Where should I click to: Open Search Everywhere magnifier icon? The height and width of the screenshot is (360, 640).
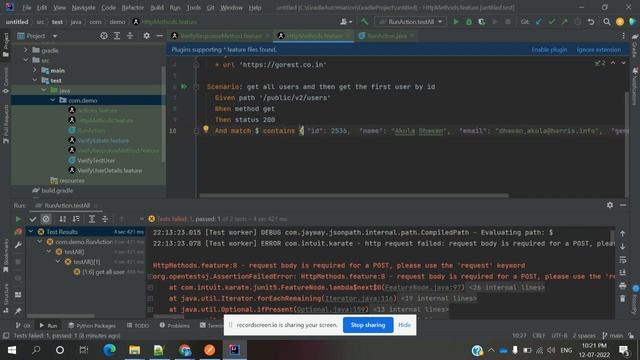607,22
